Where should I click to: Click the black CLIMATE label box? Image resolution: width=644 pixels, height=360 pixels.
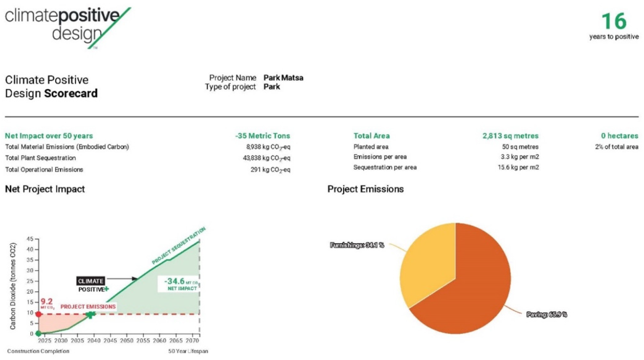coord(90,281)
